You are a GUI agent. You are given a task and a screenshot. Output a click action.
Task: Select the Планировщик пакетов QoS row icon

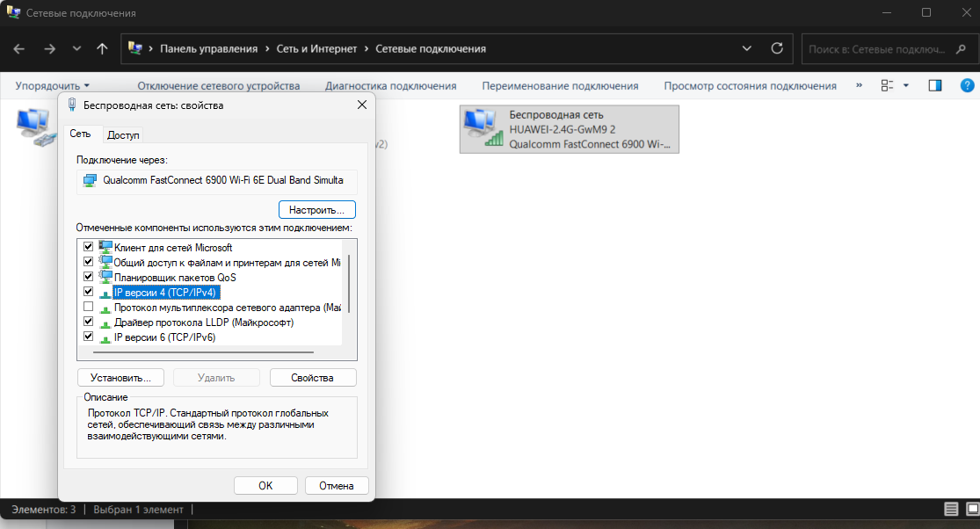click(105, 277)
